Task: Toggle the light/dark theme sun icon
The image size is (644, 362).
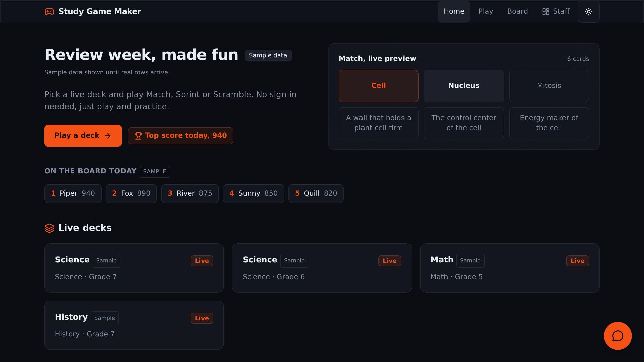Action: [588, 12]
